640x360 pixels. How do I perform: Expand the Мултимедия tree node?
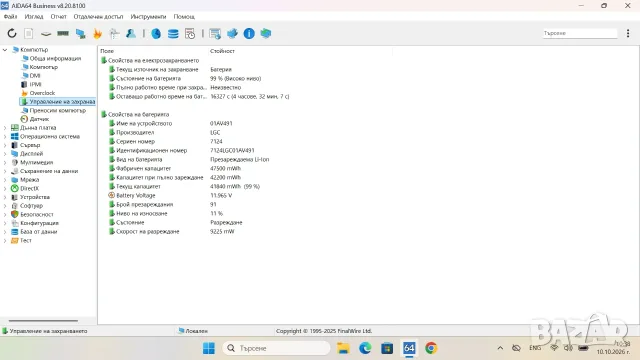click(5, 162)
